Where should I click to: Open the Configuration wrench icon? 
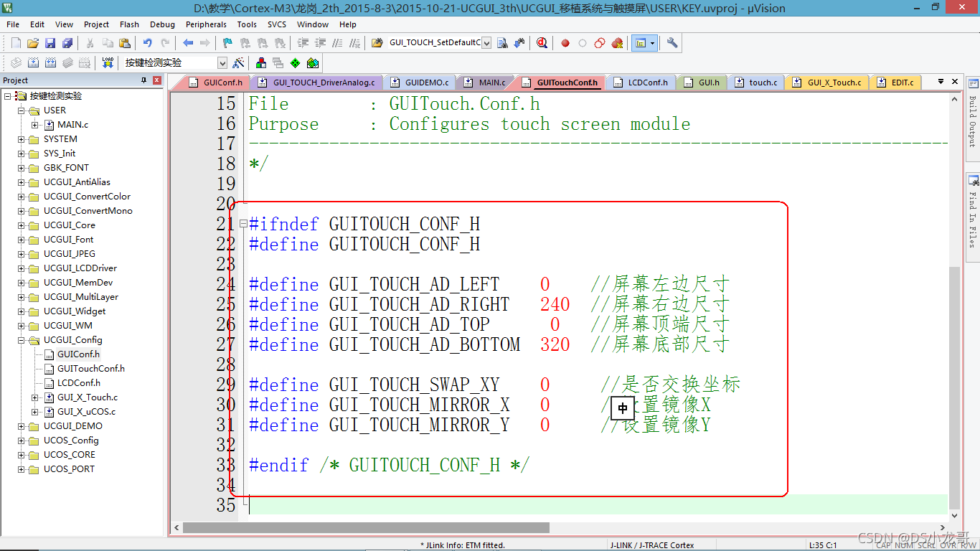672,43
